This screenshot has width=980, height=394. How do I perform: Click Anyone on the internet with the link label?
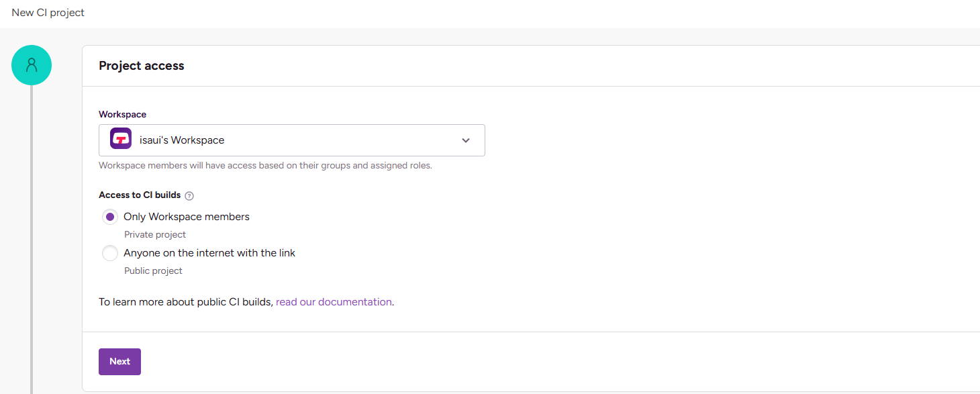pos(209,253)
